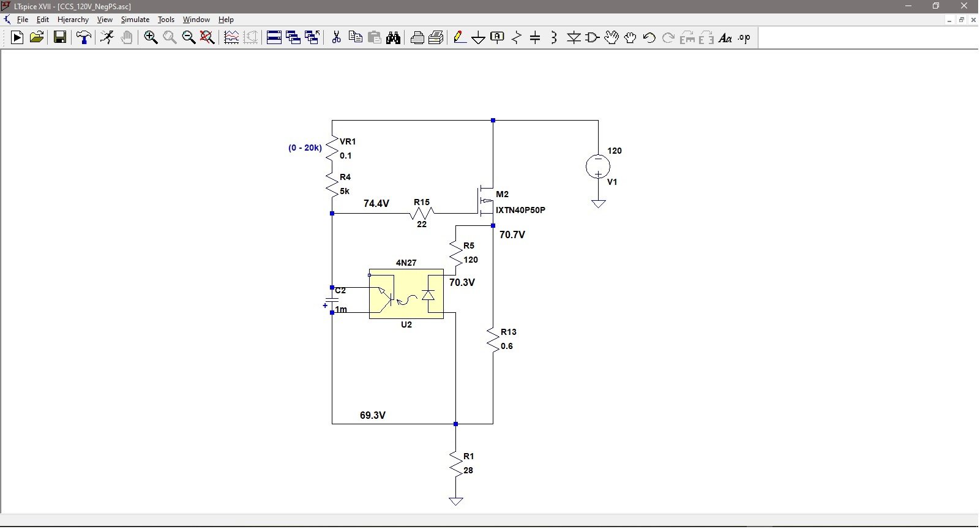Select the Drag closed-hand tool
Screen dimensions: 980x529
click(x=630, y=38)
